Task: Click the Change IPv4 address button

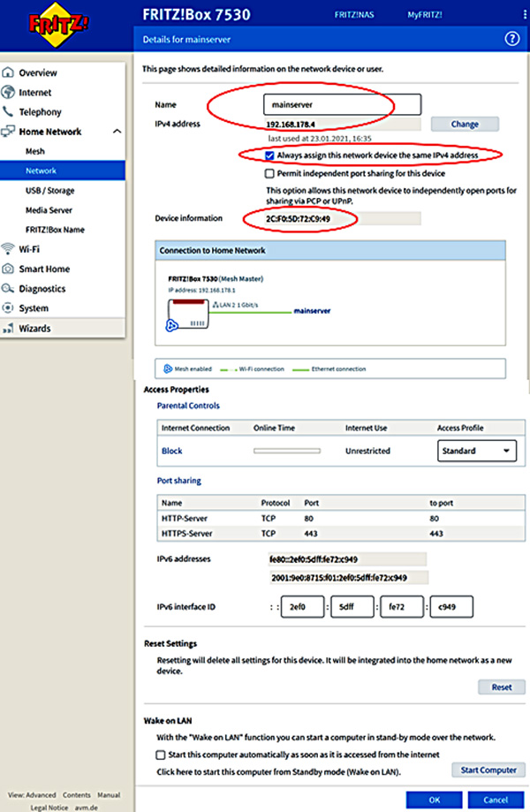Action: (x=465, y=124)
